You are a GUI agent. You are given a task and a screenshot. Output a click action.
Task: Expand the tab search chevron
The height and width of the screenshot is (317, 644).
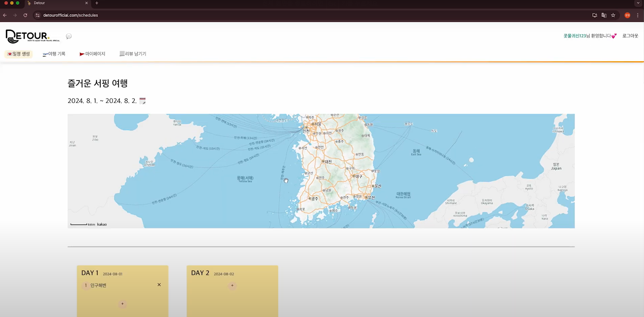click(x=638, y=3)
